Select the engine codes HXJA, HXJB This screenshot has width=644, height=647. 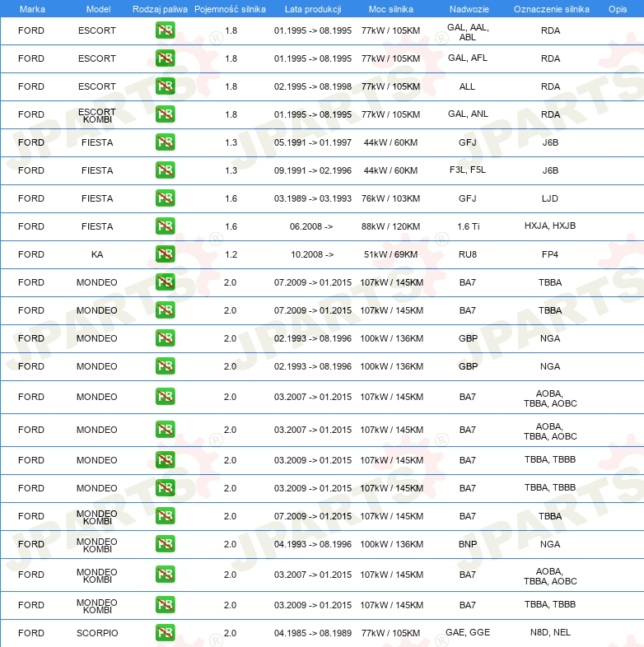pyautogui.click(x=550, y=226)
